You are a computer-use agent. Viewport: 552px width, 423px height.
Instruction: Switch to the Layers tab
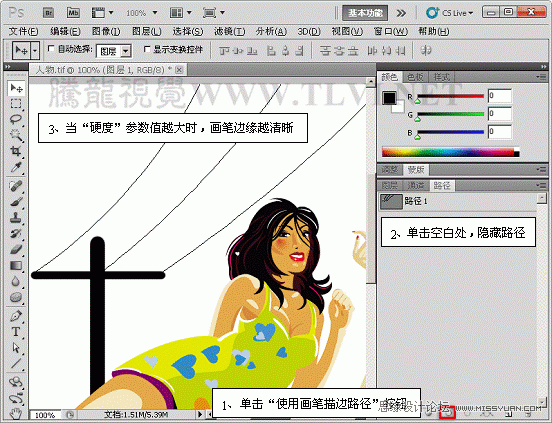(389, 185)
